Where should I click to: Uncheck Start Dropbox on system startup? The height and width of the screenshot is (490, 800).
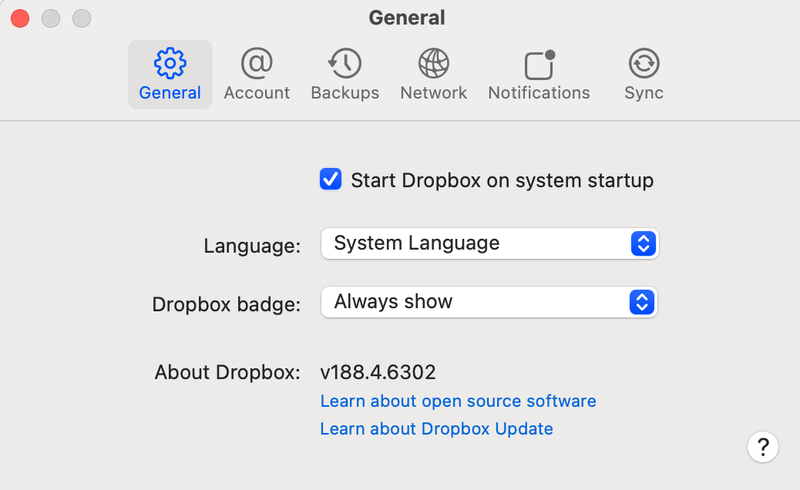(x=331, y=179)
